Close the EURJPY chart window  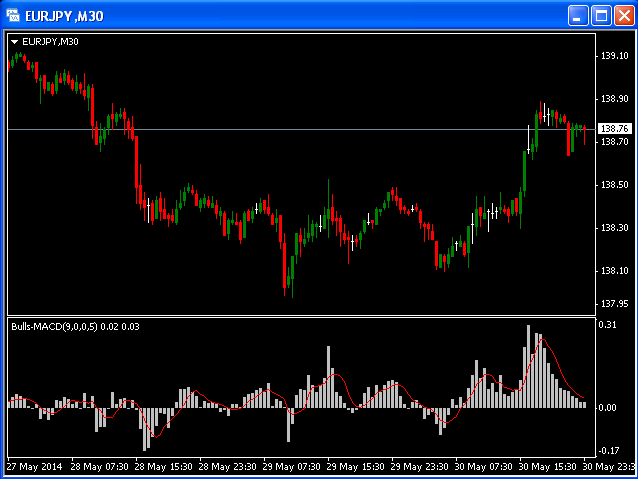coord(624,16)
